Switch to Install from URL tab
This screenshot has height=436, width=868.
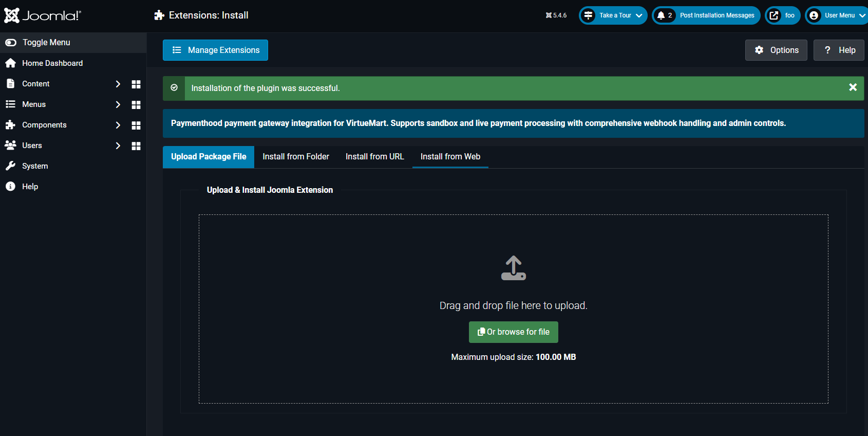point(375,157)
